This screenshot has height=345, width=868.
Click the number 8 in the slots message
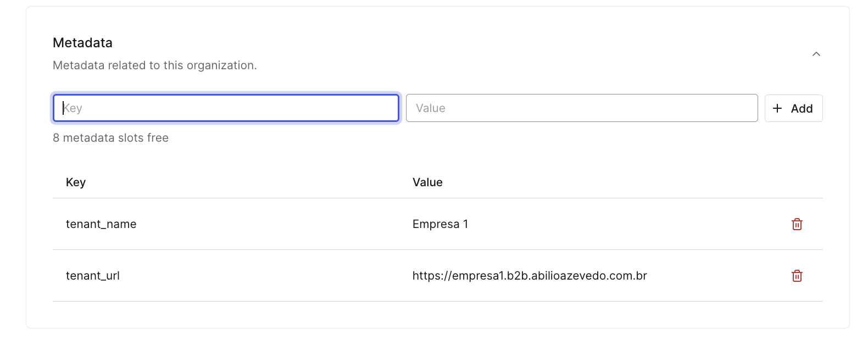point(56,138)
